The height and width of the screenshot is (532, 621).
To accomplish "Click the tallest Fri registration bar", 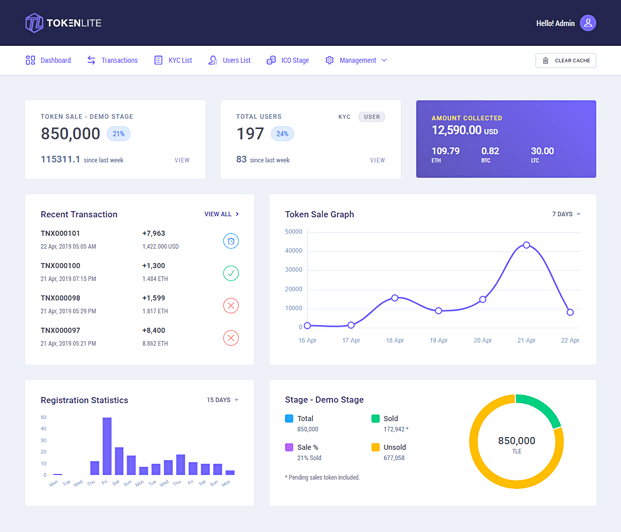I will [107, 446].
